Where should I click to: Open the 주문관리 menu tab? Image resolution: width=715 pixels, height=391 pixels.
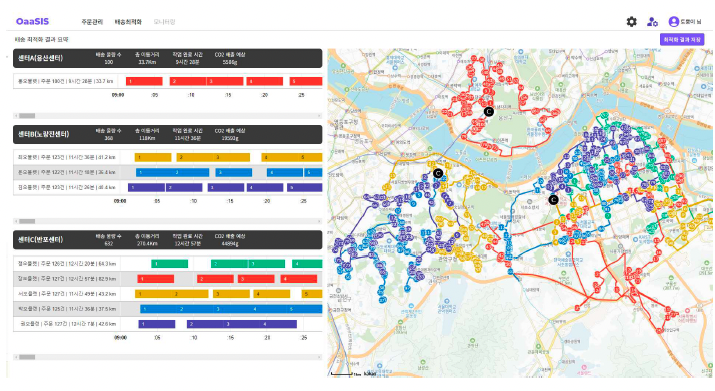tap(92, 22)
